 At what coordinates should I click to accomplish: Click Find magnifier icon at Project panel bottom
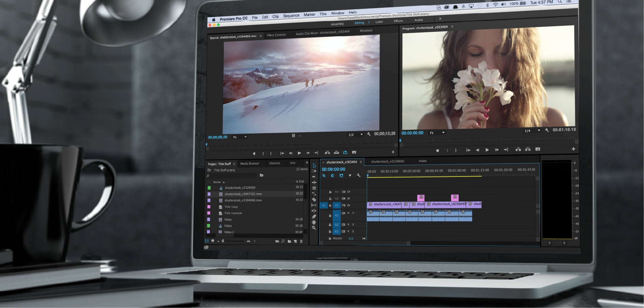point(283,241)
